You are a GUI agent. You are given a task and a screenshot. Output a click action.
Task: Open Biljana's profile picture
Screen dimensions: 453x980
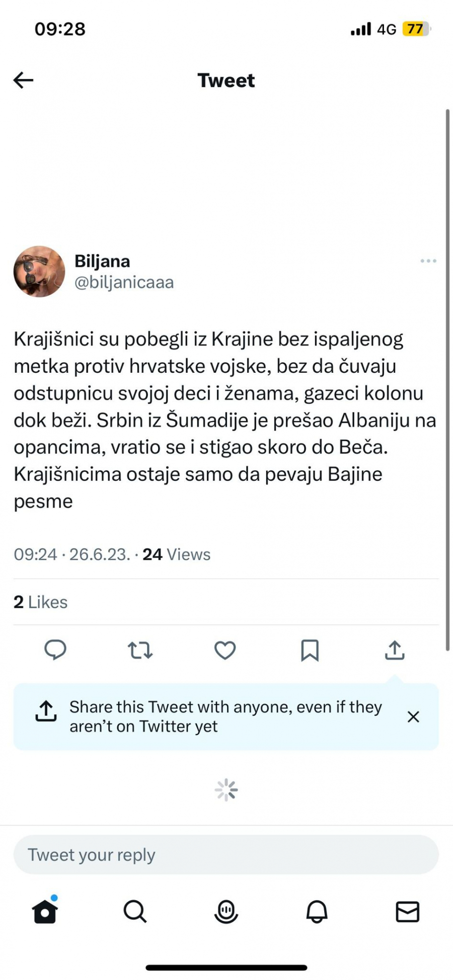click(x=39, y=272)
